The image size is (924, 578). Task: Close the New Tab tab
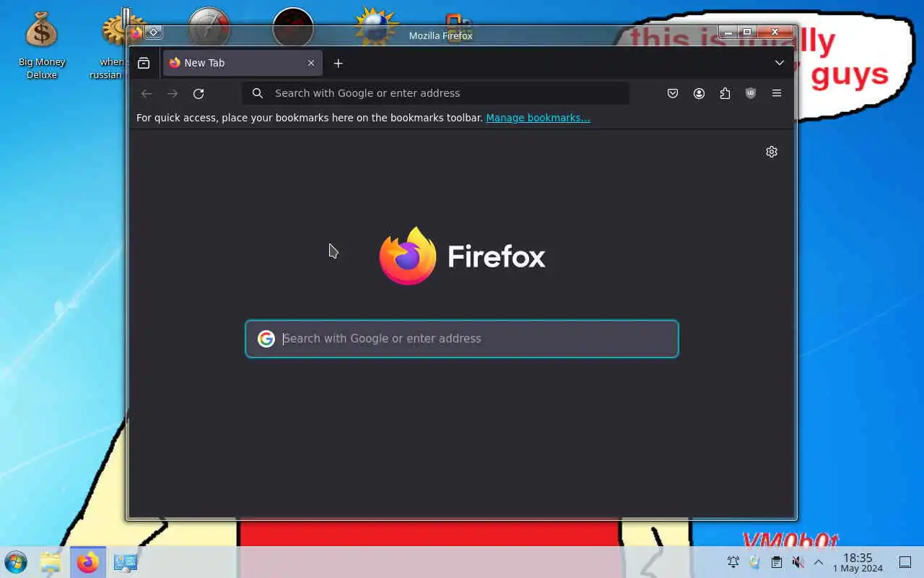point(311,63)
